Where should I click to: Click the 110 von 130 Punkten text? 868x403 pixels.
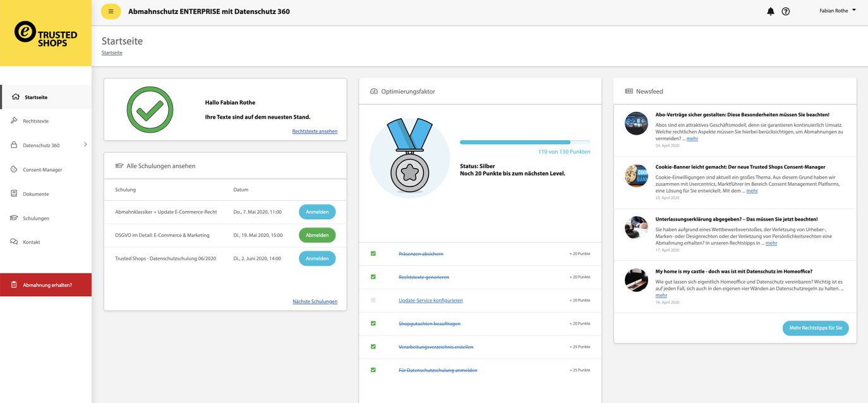(x=564, y=152)
